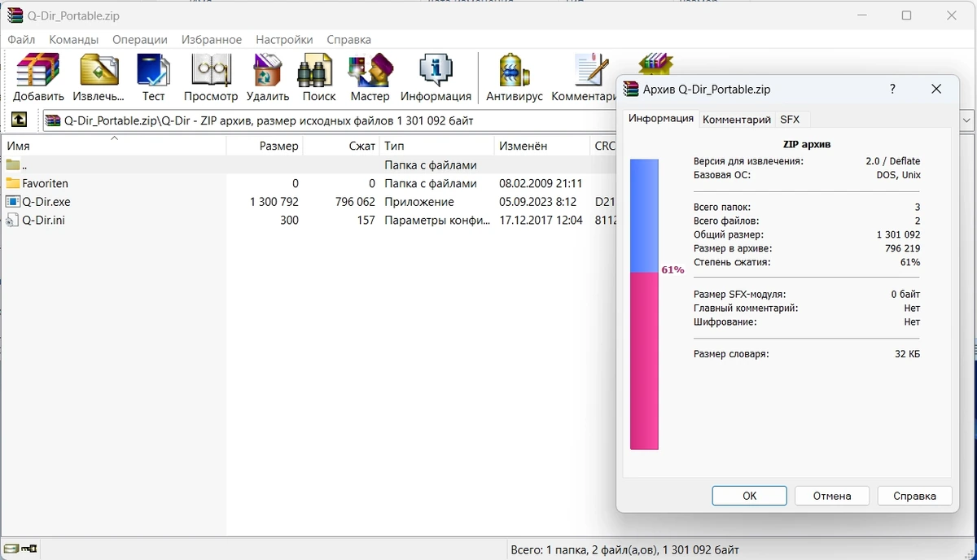Select the Q-Dir.exe application icon
Screen dimensions: 977x560
[12, 201]
